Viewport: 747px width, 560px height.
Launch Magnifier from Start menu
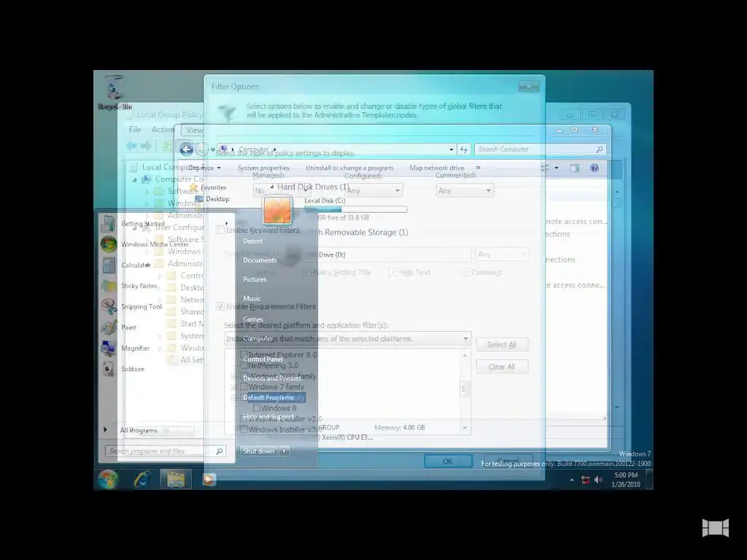click(135, 348)
